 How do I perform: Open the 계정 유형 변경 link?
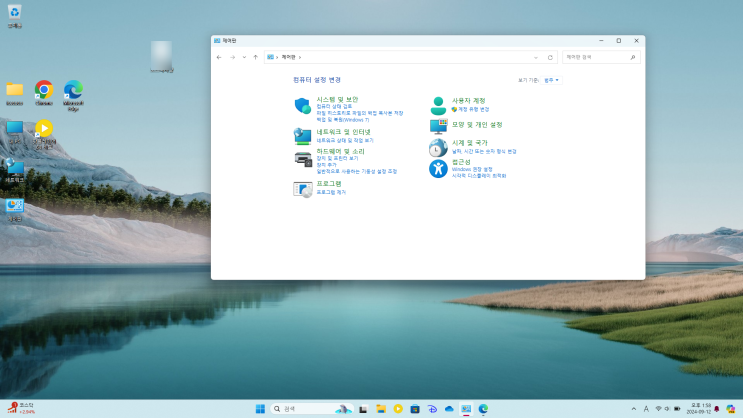(473, 108)
